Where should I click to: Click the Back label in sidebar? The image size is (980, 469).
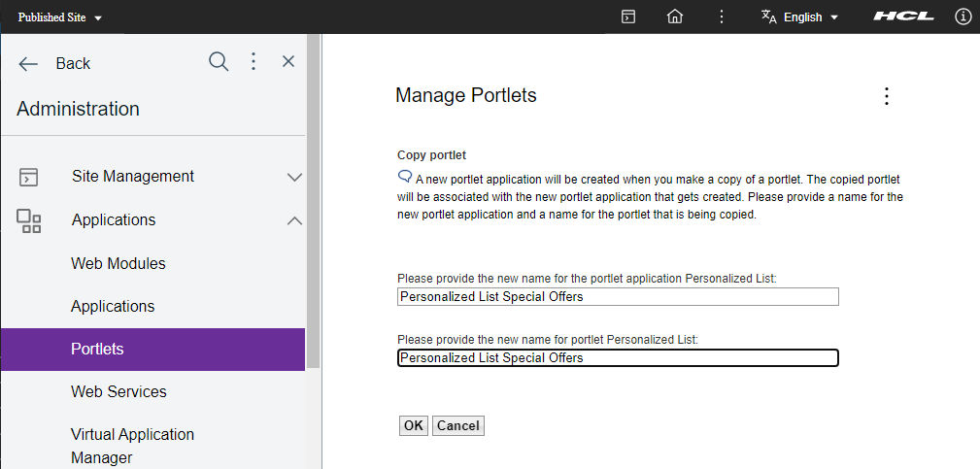click(x=73, y=64)
